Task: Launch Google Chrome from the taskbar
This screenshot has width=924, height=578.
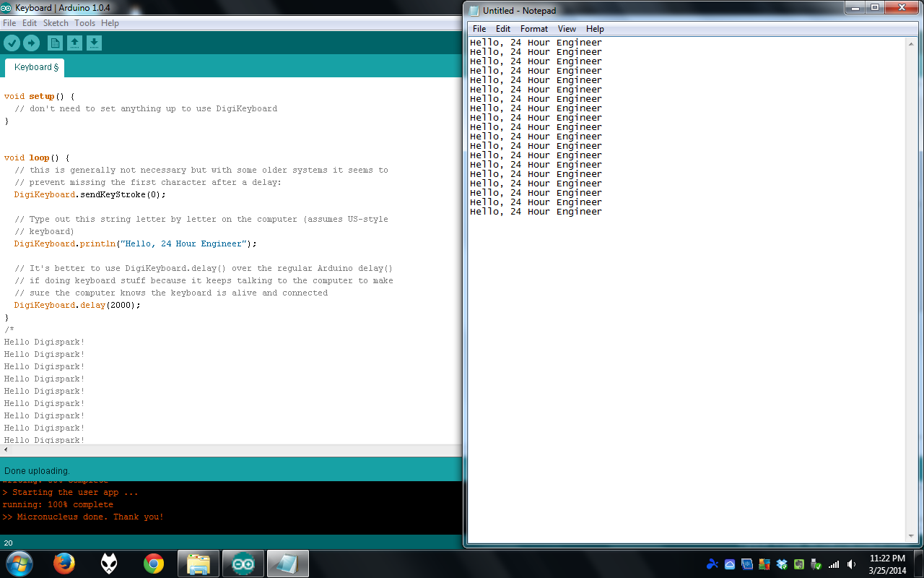Action: tap(154, 564)
